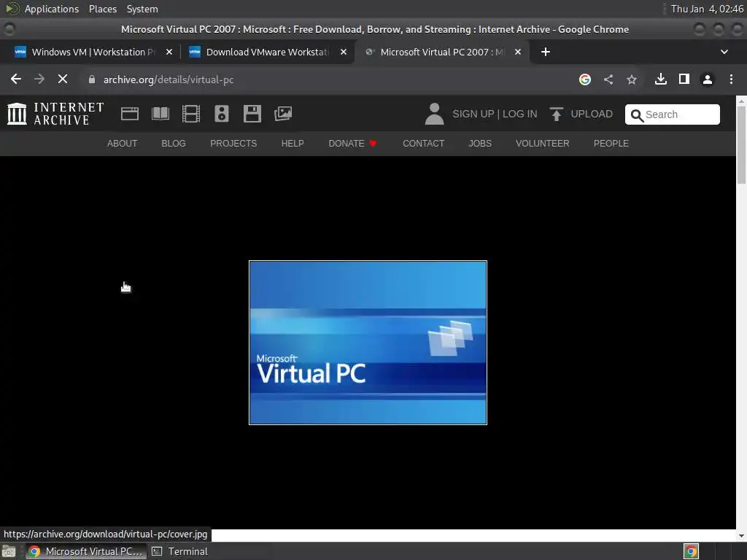Click the Chrome icon in the system tray
Image resolution: width=747 pixels, height=560 pixels.
[x=692, y=551]
